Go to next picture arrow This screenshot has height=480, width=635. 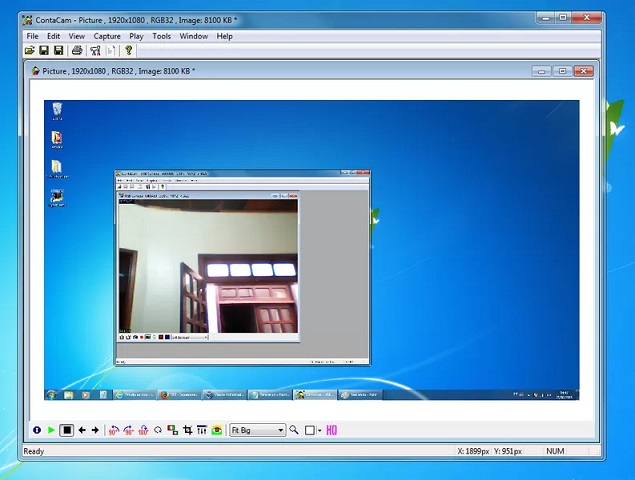[95, 430]
